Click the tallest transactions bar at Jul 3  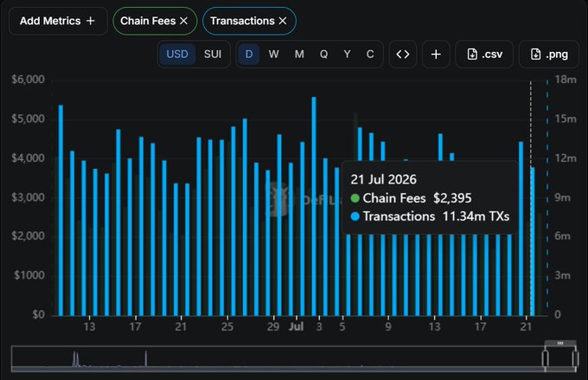314,207
